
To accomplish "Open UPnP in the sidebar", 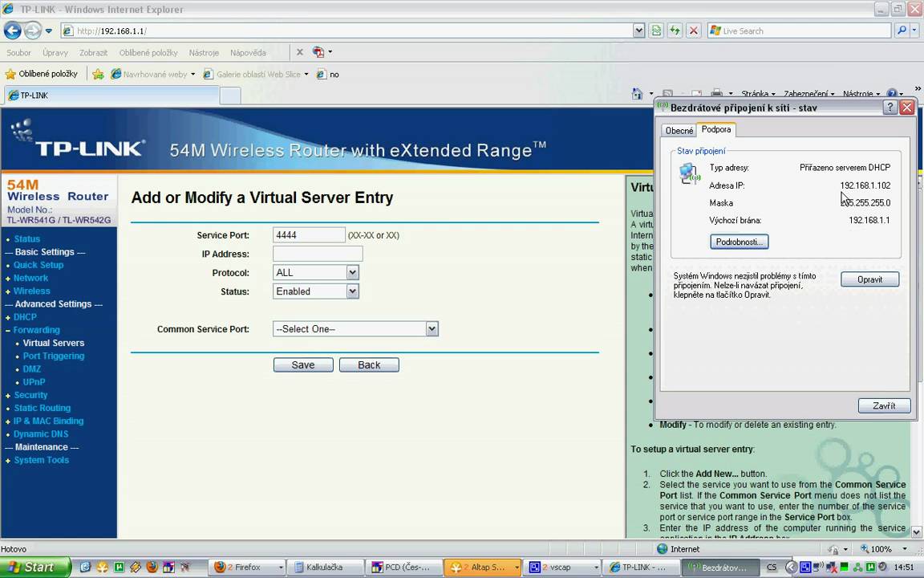I will pos(34,381).
